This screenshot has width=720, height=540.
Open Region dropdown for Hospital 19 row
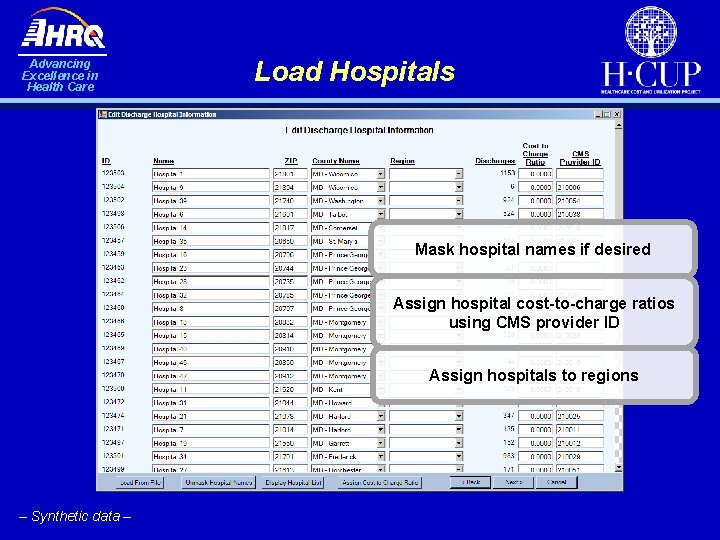[459, 443]
